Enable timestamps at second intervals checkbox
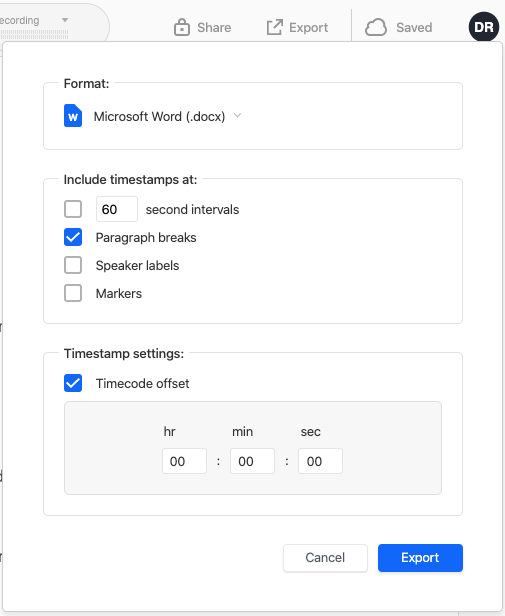This screenshot has width=505, height=616. pos(73,209)
